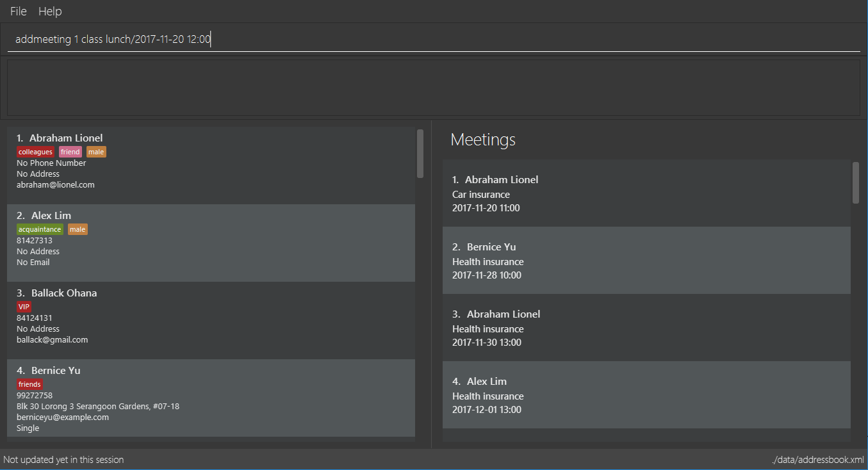The image size is (868, 470).
Task: Click the friend tag on Abraham Lionel
Action: 70,152
